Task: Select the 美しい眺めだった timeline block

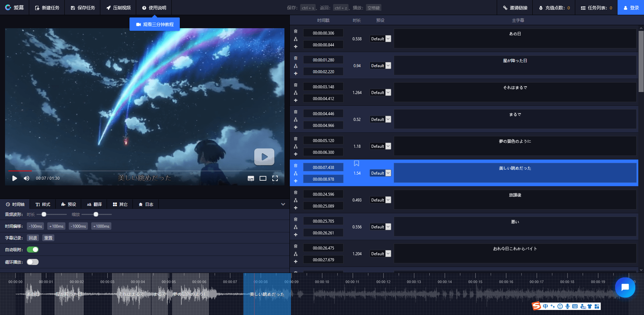Action: coord(267,294)
